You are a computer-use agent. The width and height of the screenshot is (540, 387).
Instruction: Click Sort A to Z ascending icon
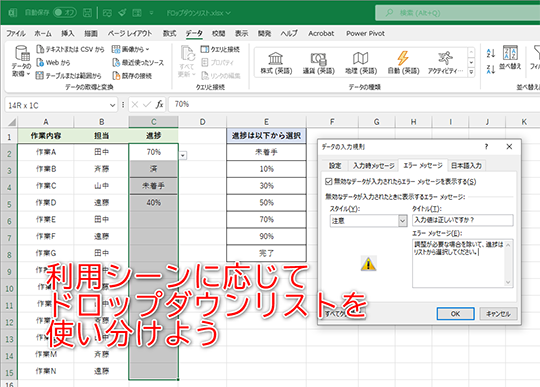(490, 53)
